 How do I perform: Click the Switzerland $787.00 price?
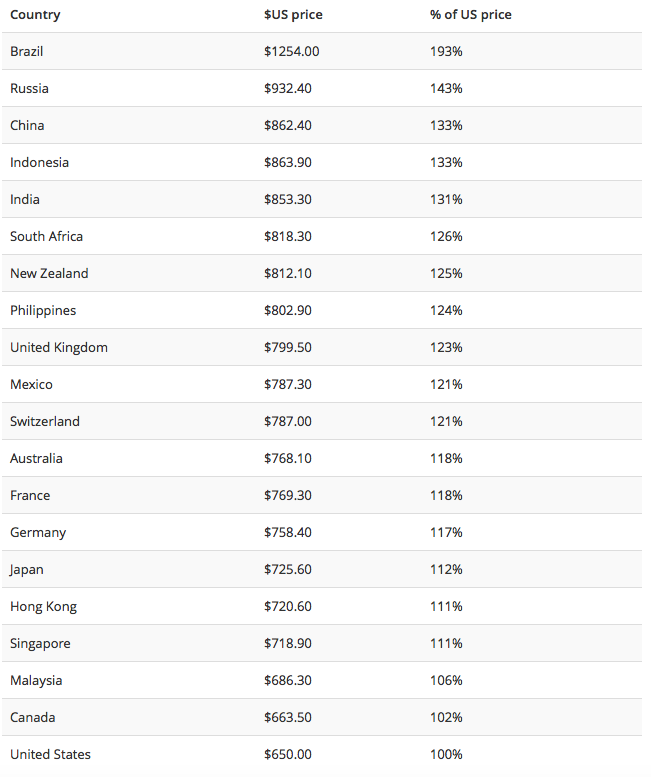point(288,421)
